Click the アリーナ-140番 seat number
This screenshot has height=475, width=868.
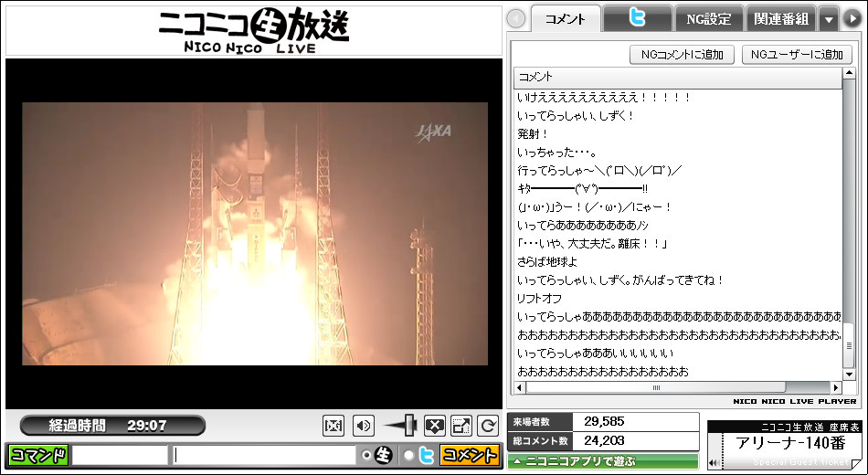(x=791, y=443)
